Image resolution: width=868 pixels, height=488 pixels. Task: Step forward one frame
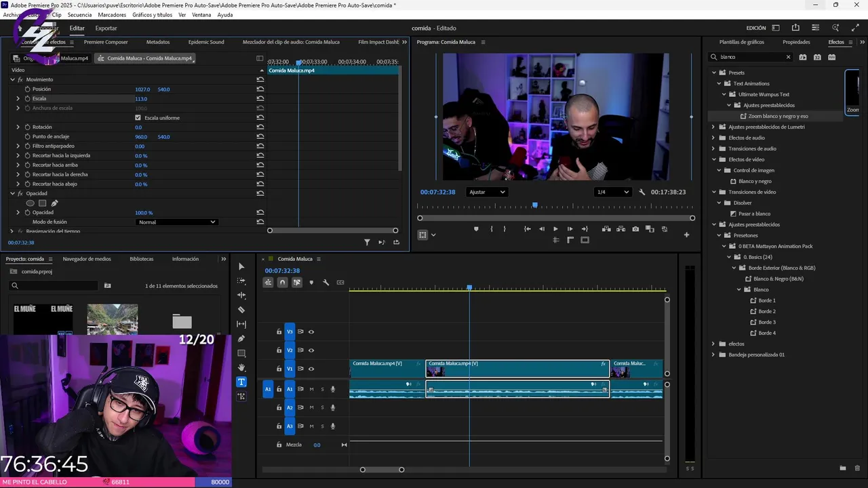(570, 229)
